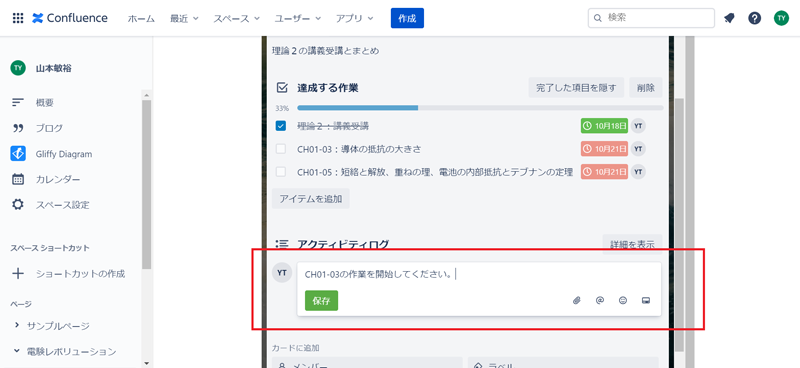This screenshot has height=368, width=800.
Task: Expand the サンプルページ tree item
Action: point(17,325)
